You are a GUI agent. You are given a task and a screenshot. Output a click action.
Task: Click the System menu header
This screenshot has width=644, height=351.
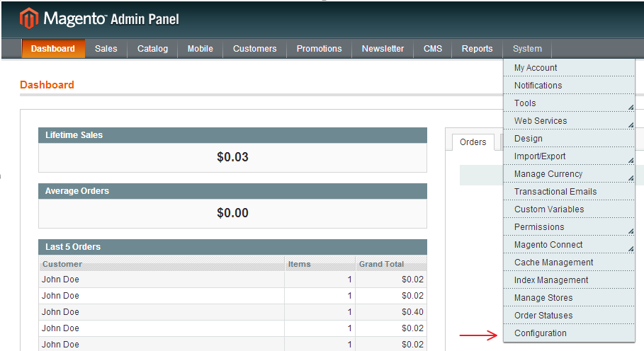click(x=527, y=48)
